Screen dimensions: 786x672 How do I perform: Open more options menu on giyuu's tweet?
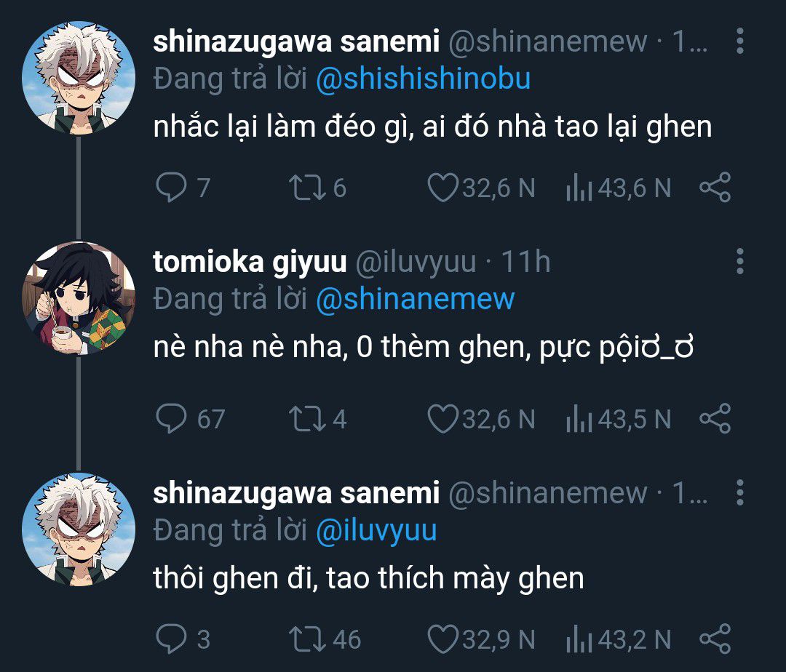pos(740,261)
